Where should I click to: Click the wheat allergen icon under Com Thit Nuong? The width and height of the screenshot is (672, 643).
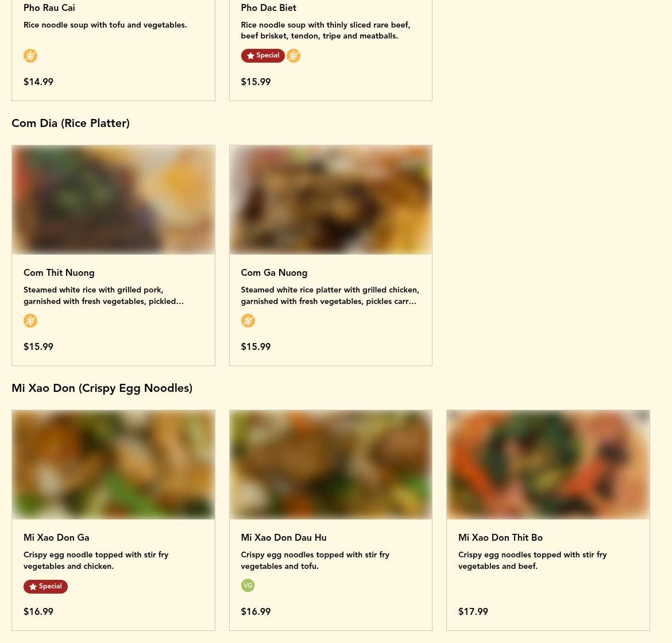click(x=30, y=321)
